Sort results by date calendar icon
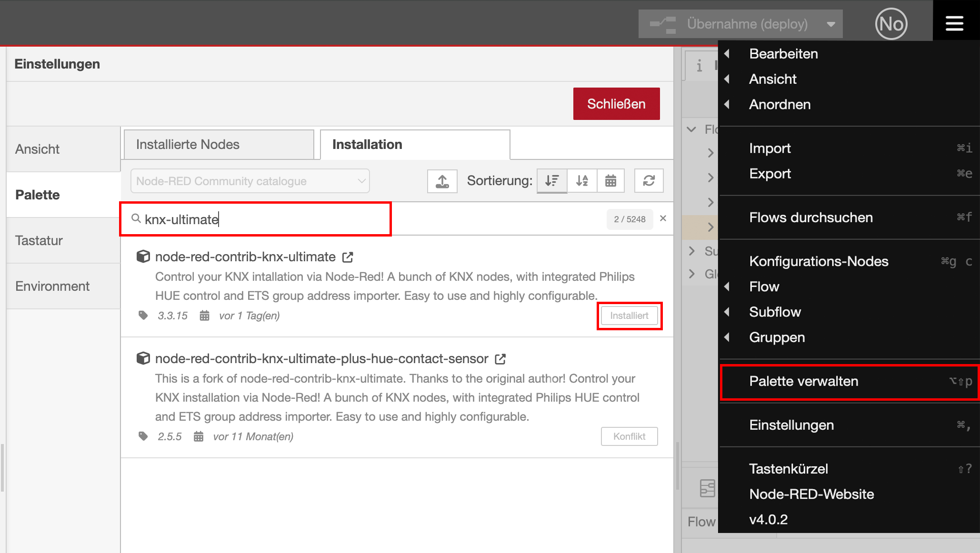This screenshot has width=980, height=553. (x=611, y=181)
